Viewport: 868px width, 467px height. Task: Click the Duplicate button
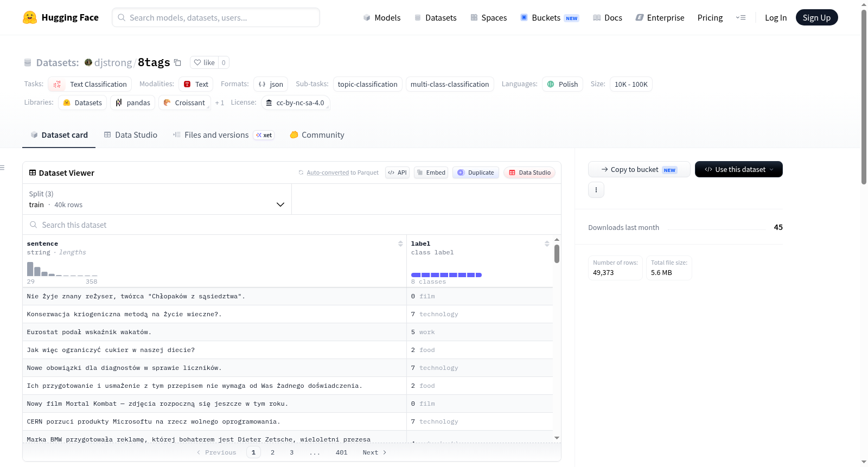(476, 172)
